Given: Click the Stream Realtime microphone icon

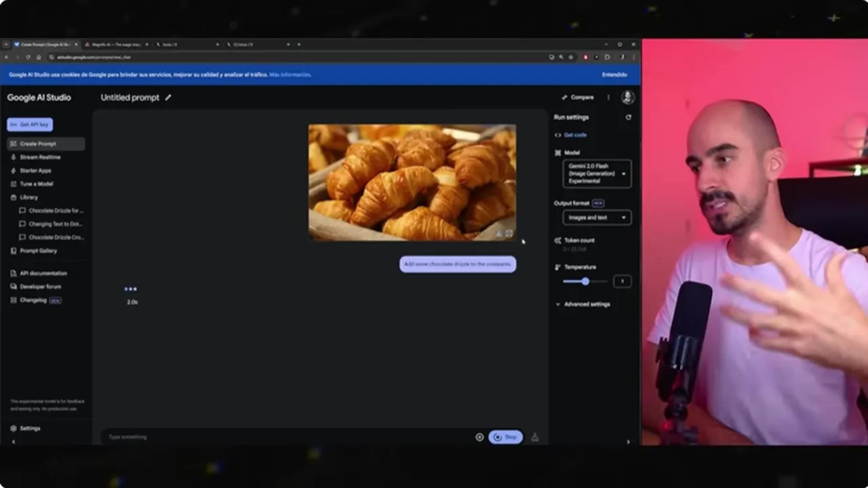Looking at the screenshot, I should tap(14, 157).
